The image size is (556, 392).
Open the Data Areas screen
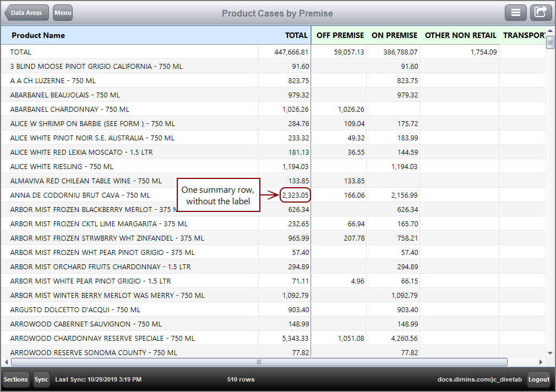26,12
